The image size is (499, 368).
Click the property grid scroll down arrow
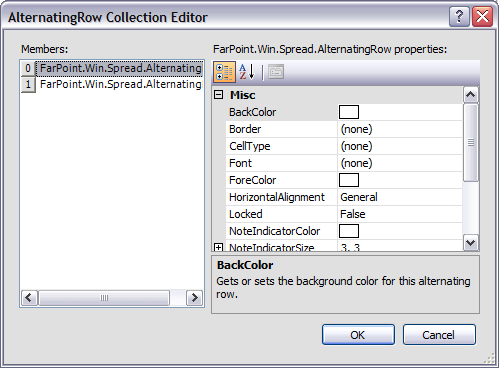point(471,243)
